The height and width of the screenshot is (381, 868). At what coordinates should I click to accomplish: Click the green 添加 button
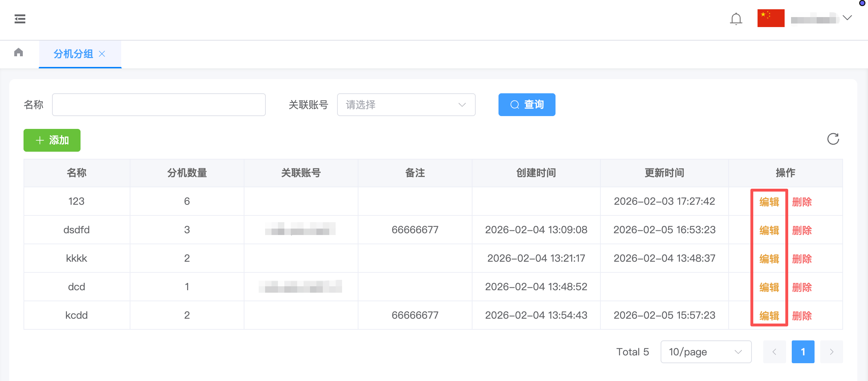[52, 140]
